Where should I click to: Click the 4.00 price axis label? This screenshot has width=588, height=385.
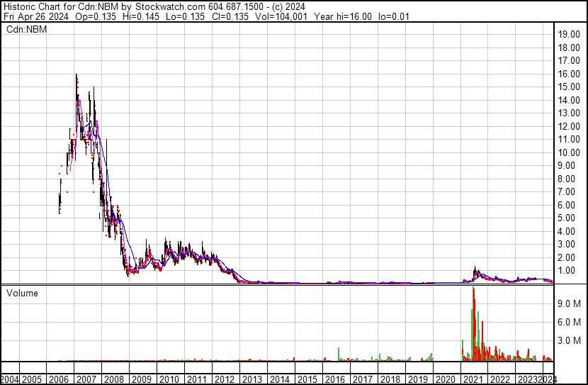pyautogui.click(x=566, y=232)
